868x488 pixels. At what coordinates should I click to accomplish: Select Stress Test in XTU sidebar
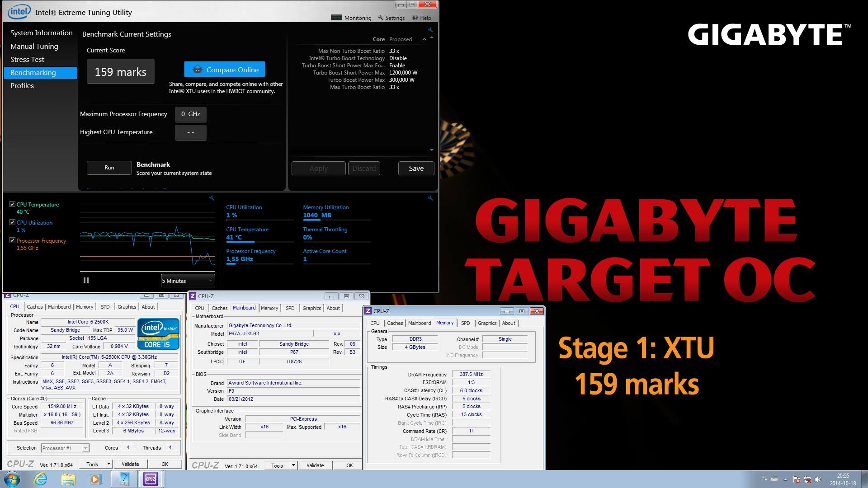tap(27, 59)
